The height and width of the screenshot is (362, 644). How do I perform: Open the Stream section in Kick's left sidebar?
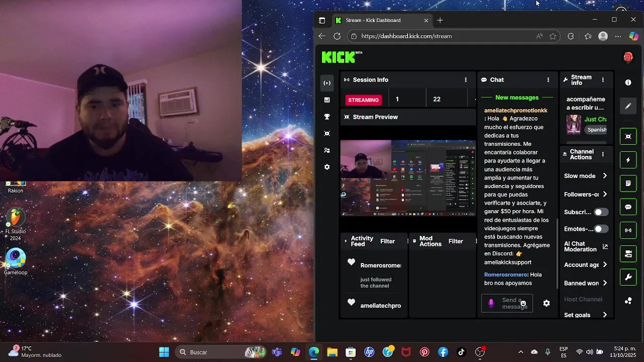pyautogui.click(x=327, y=83)
